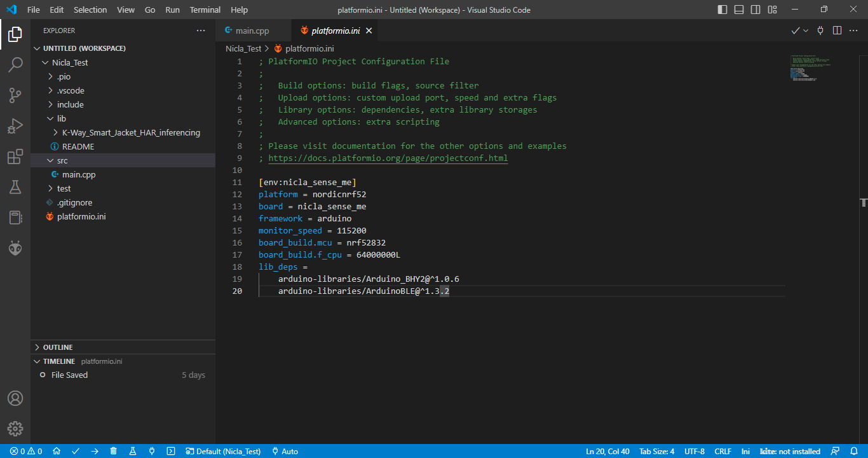Toggle the primary side bar layout button
The image size is (868, 458).
722,10
